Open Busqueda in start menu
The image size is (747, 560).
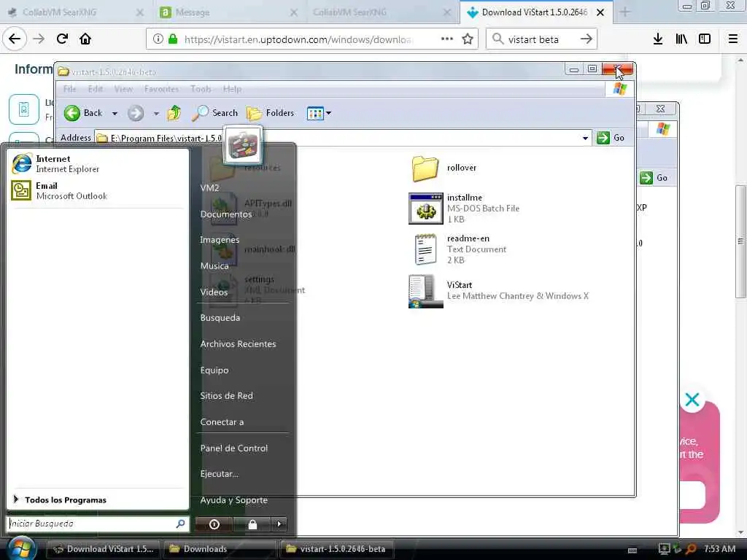220,318
